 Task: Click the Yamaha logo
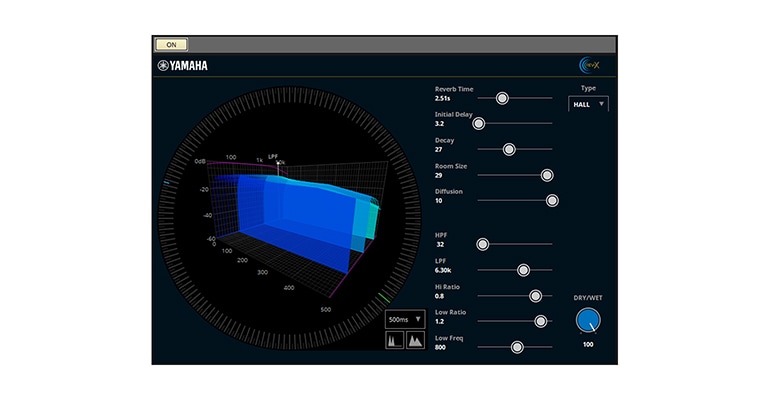[187, 67]
